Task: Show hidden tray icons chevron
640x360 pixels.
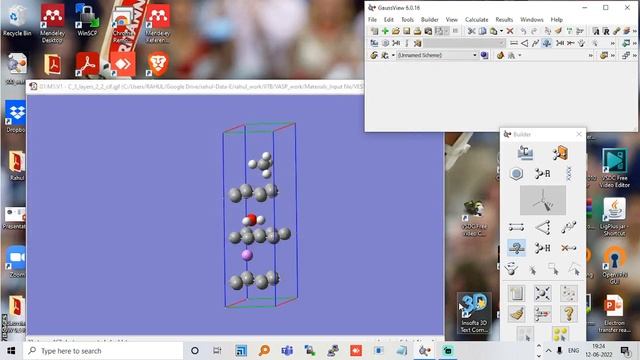Action: coord(548,351)
